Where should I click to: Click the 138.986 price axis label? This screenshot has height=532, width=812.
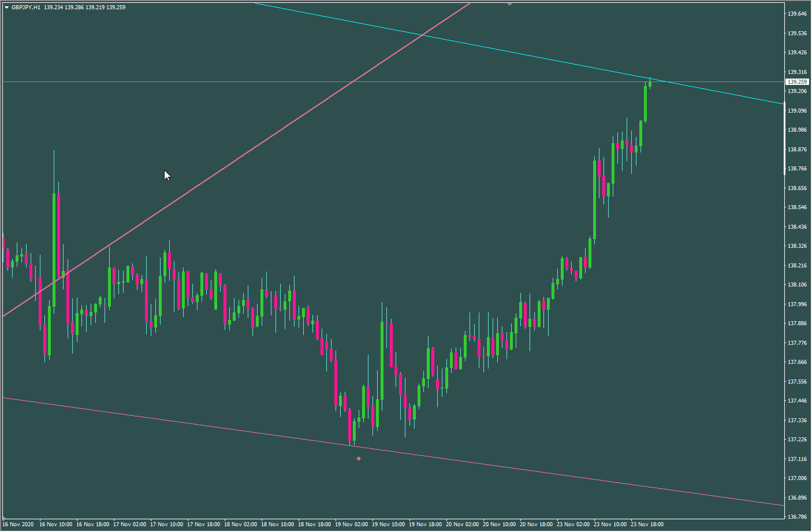(797, 130)
